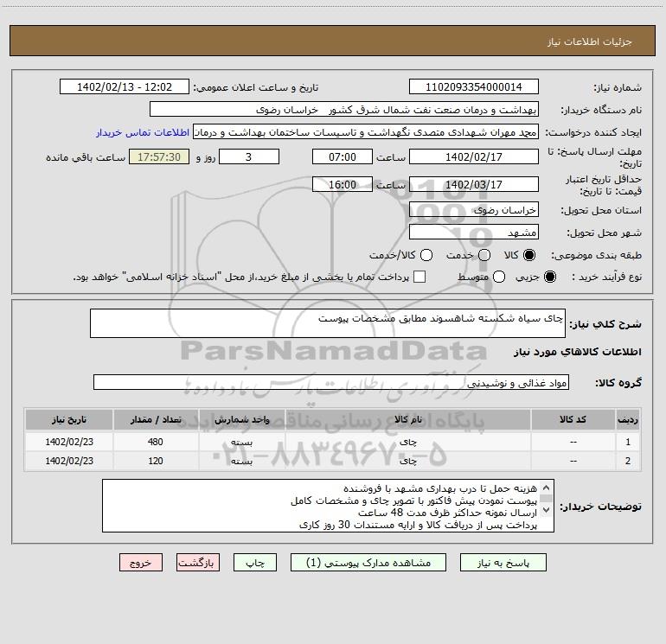Select the جزیی purchase type radio
This screenshot has width=666, height=644.
pyautogui.click(x=549, y=277)
